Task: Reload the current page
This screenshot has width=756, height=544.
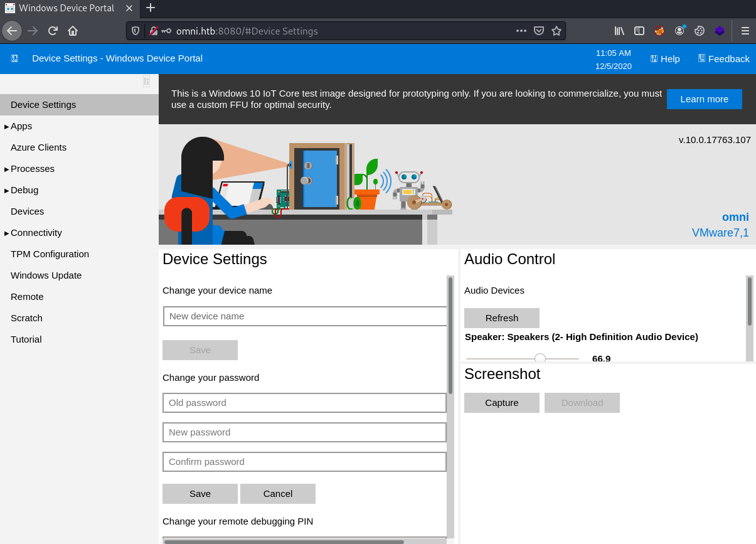Action: click(53, 31)
